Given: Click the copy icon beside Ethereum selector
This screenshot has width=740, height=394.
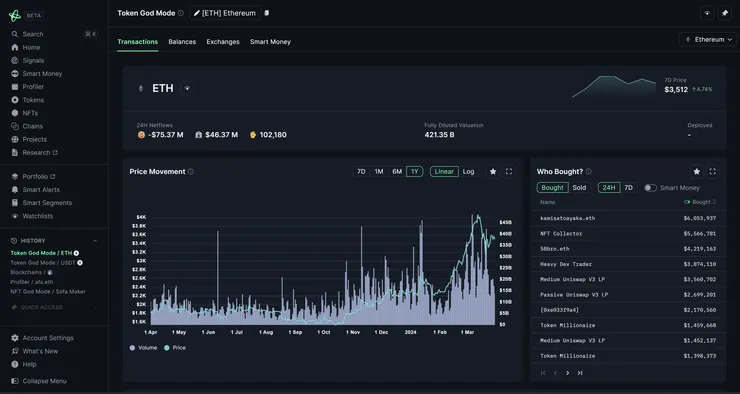Looking at the screenshot, I should point(267,13).
